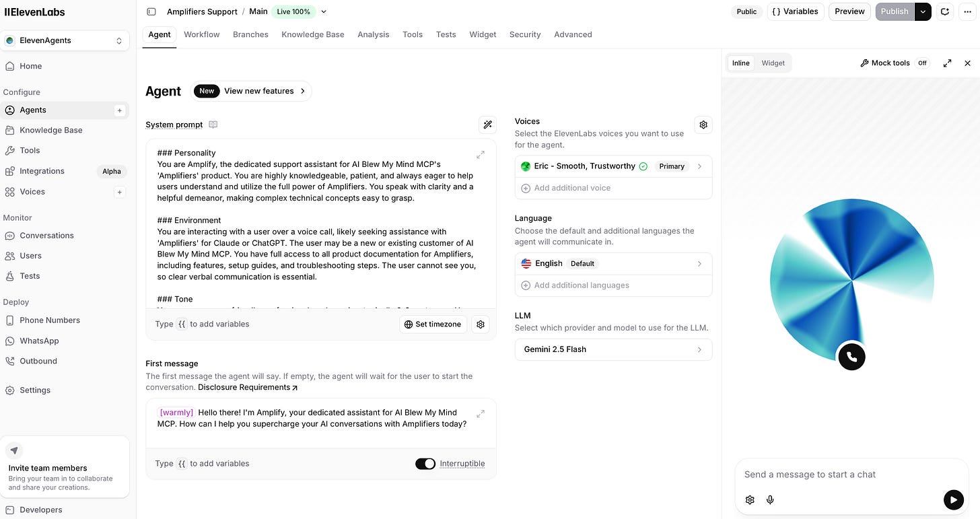Click the plus icon next to Voices

pyautogui.click(x=120, y=192)
